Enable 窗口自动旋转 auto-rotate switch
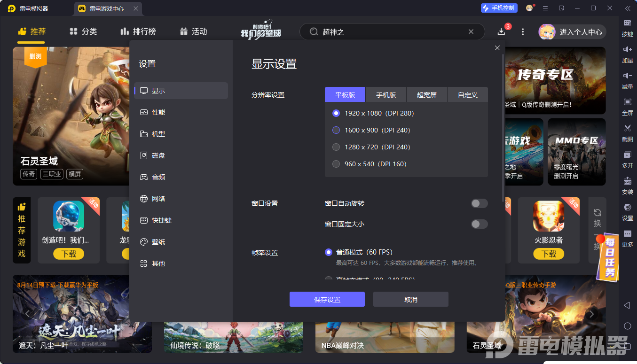637x364 pixels. click(479, 203)
